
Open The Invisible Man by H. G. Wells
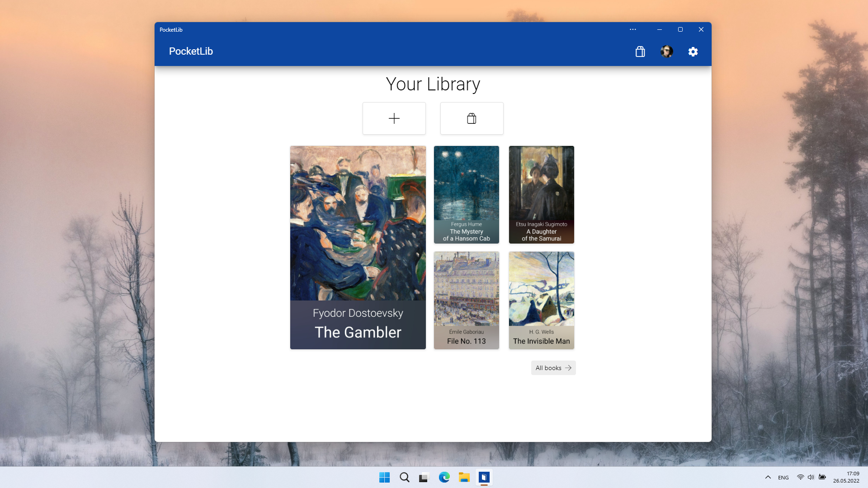pyautogui.click(x=541, y=300)
